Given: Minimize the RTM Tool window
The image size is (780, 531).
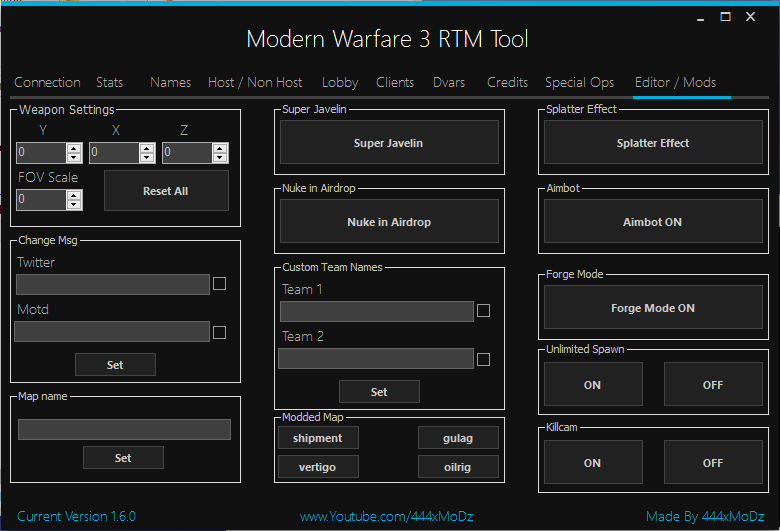Looking at the screenshot, I should click(x=701, y=17).
